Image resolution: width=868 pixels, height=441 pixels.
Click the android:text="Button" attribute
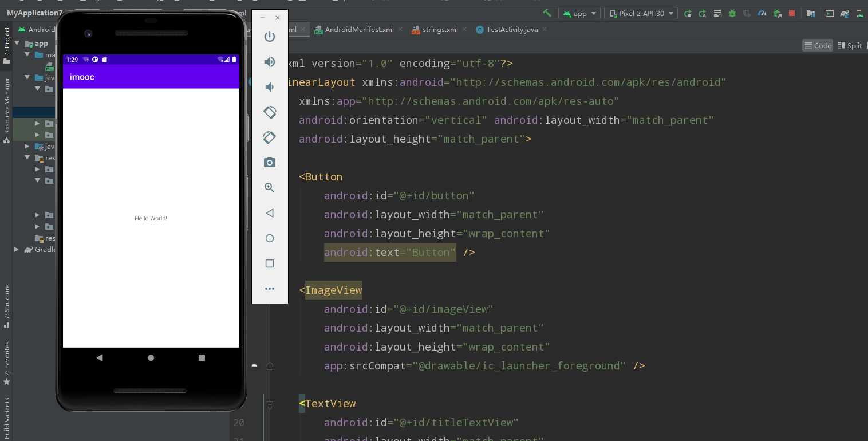pyautogui.click(x=390, y=252)
